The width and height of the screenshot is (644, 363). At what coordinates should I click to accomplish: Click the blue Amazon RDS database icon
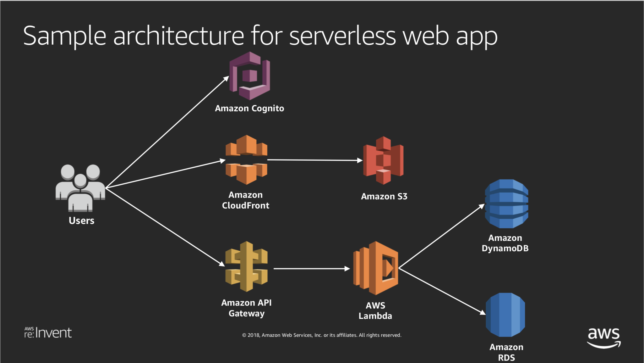[505, 315]
